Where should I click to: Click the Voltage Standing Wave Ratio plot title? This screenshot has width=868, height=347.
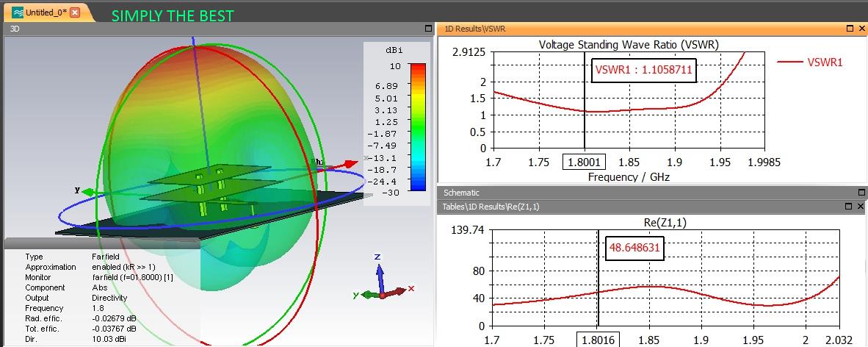point(629,45)
